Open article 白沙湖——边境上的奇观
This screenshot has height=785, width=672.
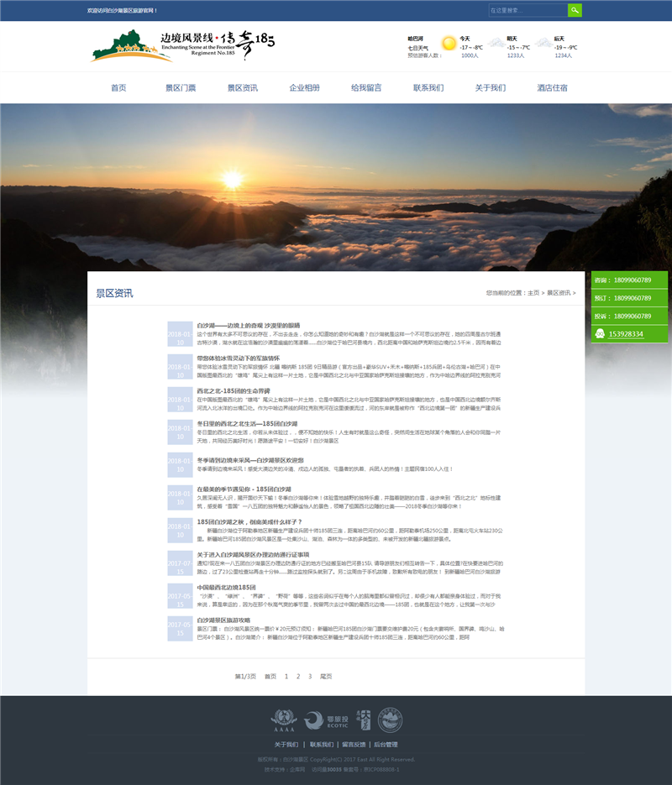(x=248, y=325)
